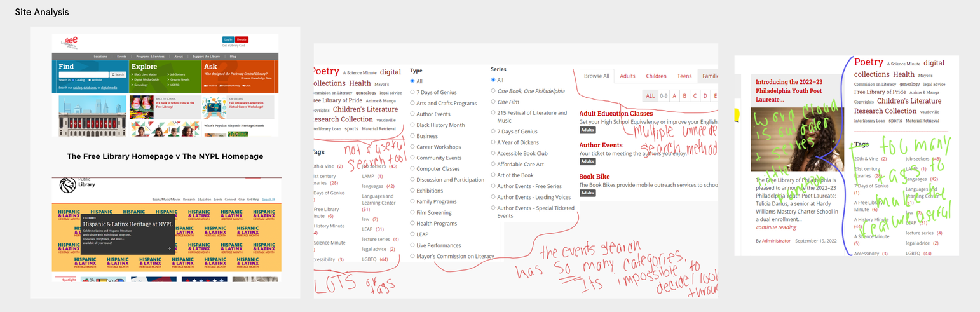The height and width of the screenshot is (312, 980).
Task: Click the 'Accessibility (3)' tag in the right panel
Action: 871,254
